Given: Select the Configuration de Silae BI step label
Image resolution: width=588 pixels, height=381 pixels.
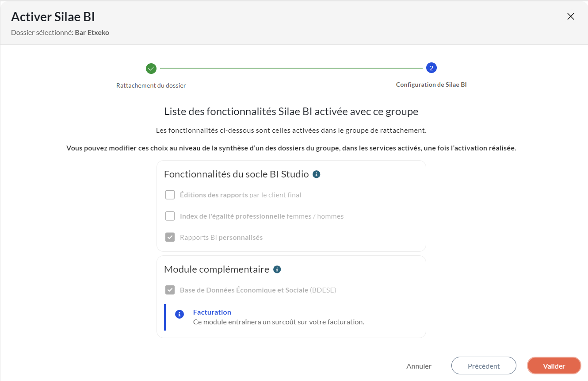Looking at the screenshot, I should [x=431, y=85].
